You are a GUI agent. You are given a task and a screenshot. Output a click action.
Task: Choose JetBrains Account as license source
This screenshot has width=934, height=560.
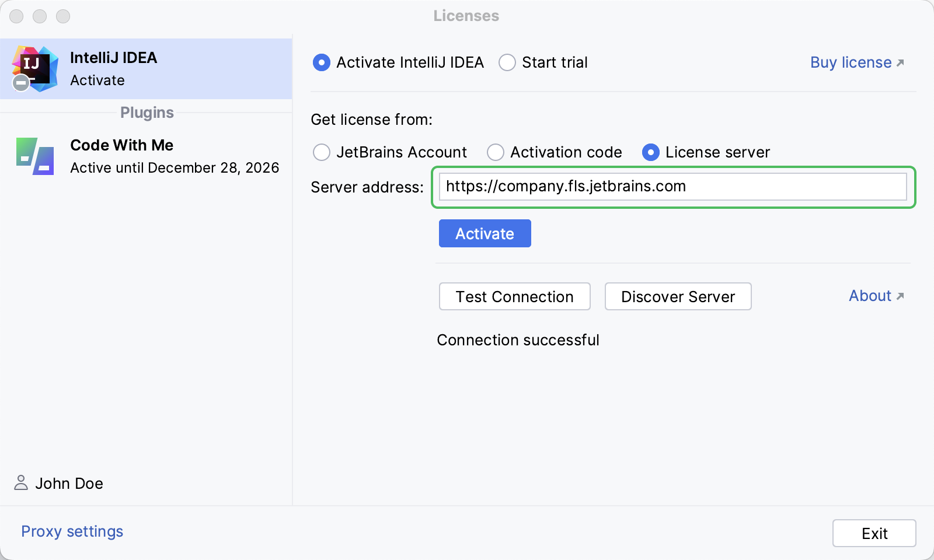pyautogui.click(x=321, y=152)
